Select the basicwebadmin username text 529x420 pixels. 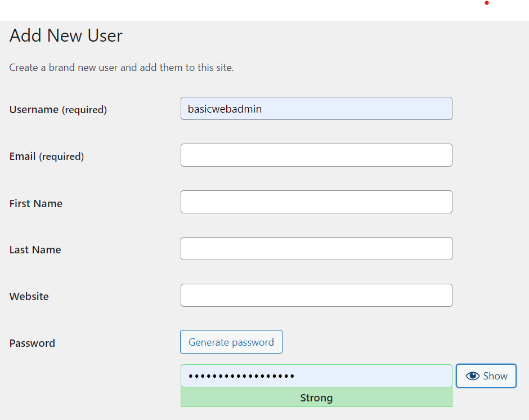click(224, 108)
